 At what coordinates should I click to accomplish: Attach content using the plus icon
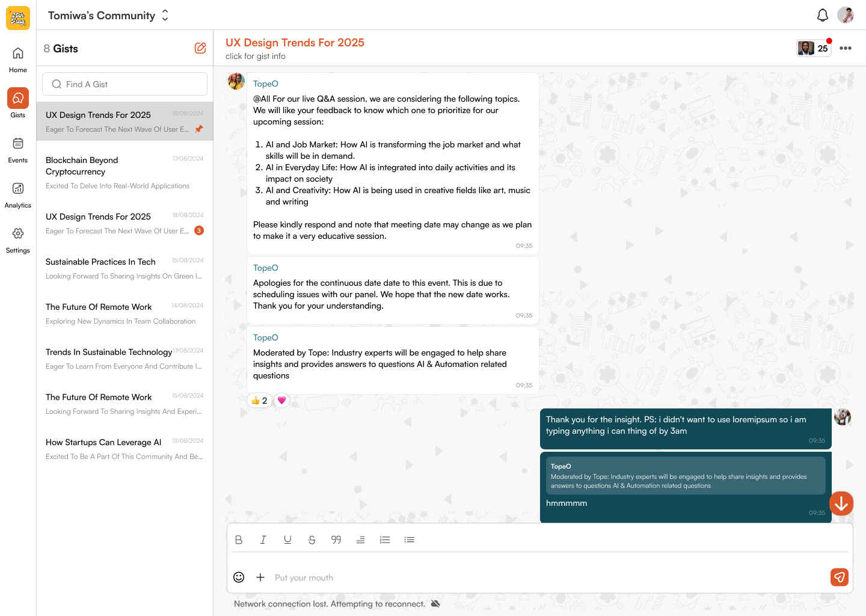tap(260, 577)
